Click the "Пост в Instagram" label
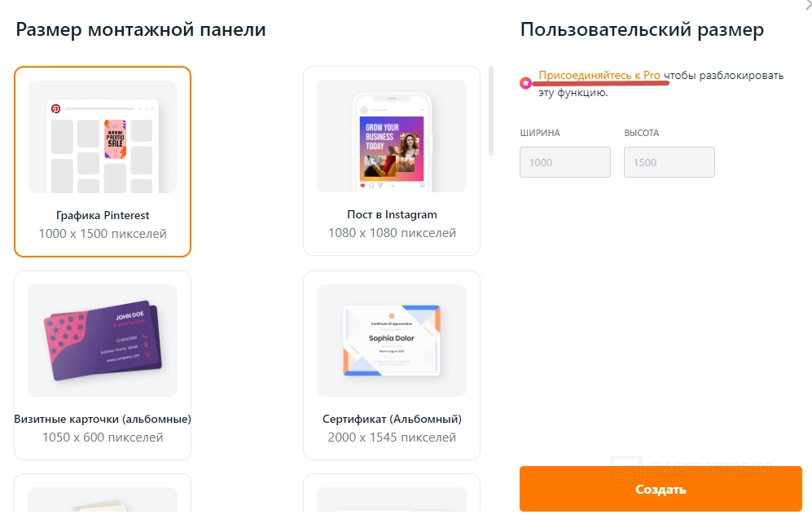Viewport: 812px width, 532px height. click(392, 215)
